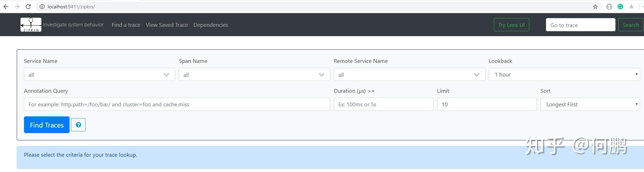Expand the Remote Service Name dropdown
The width and height of the screenshot is (644, 172).
409,75
